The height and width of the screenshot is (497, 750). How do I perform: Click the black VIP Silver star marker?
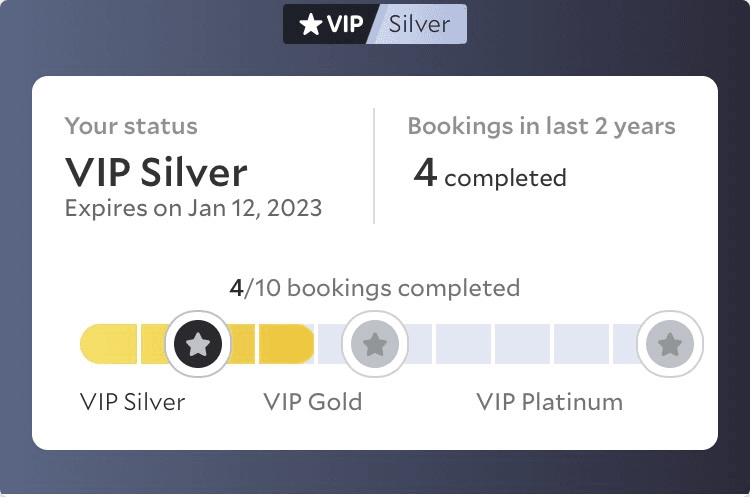pyautogui.click(x=198, y=344)
